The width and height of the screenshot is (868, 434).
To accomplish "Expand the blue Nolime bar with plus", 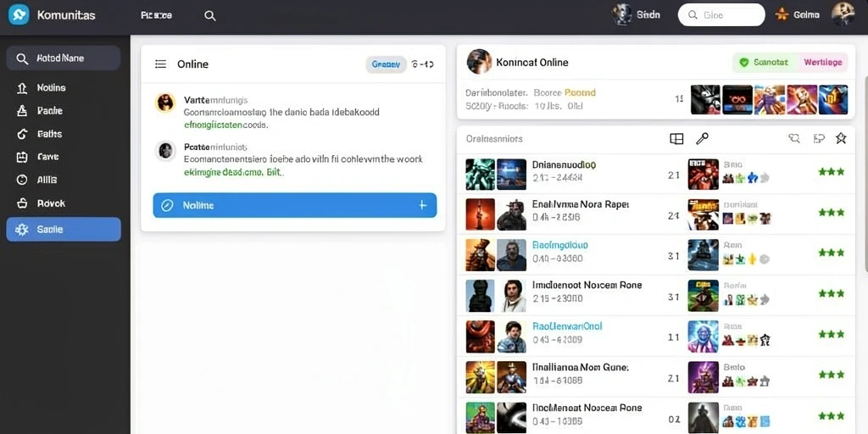I will coord(294,205).
